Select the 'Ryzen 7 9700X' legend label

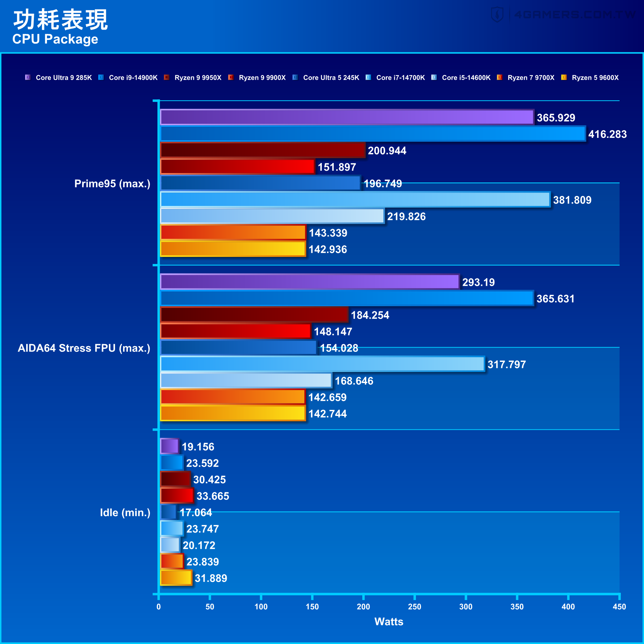(531, 77)
